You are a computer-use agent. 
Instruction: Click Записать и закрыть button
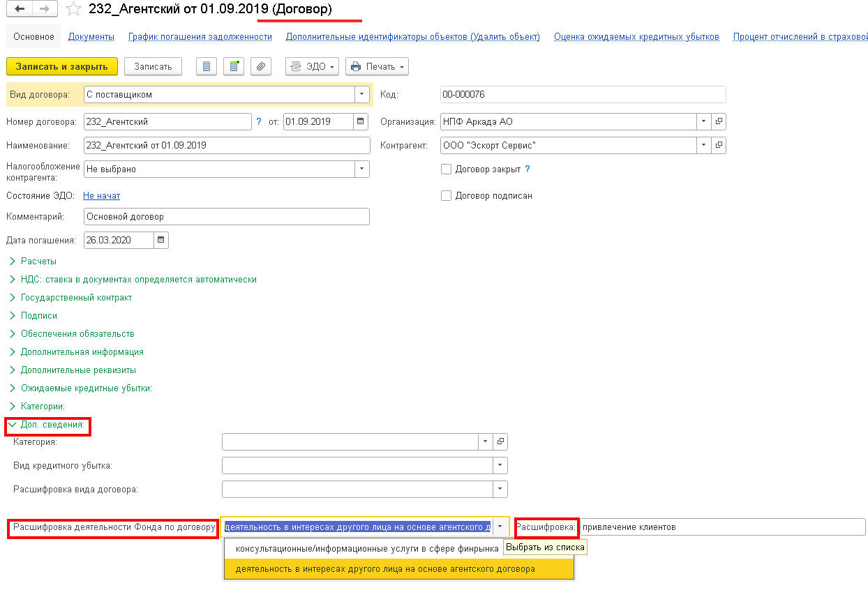click(x=61, y=67)
